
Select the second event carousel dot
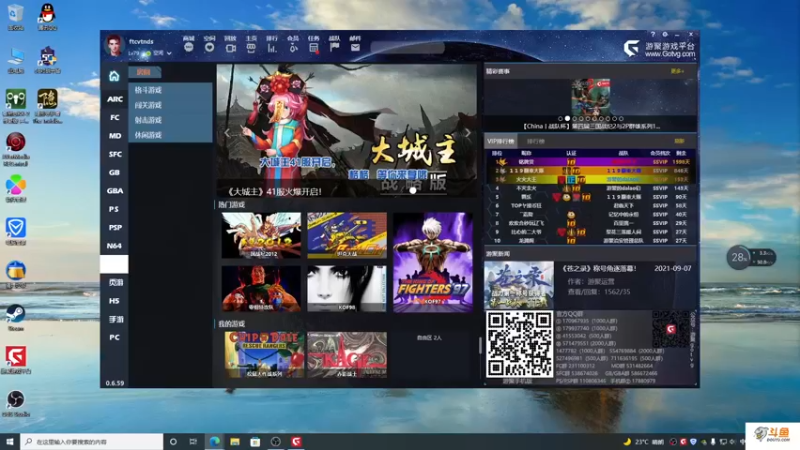pyautogui.click(x=567, y=118)
